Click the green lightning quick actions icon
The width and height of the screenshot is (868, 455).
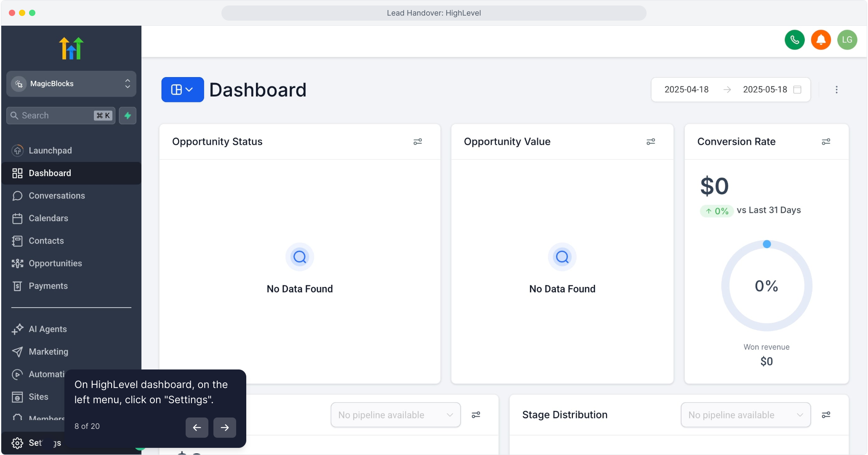coord(128,115)
